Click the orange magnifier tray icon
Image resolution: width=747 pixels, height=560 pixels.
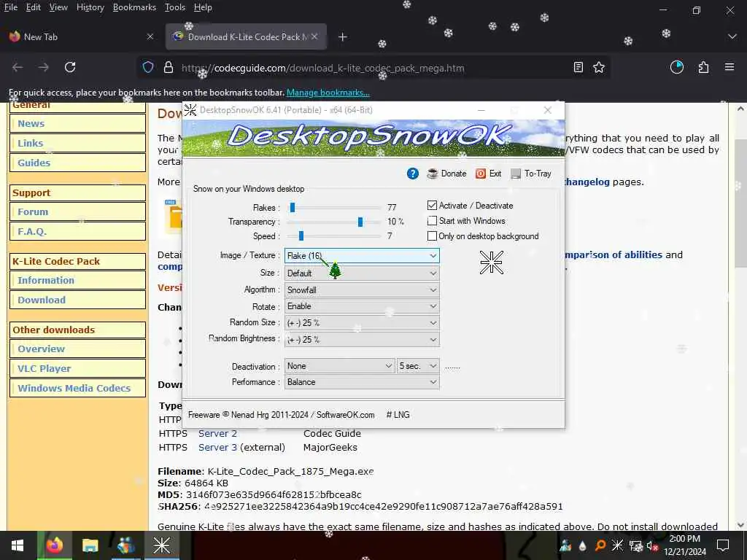coord(600,545)
